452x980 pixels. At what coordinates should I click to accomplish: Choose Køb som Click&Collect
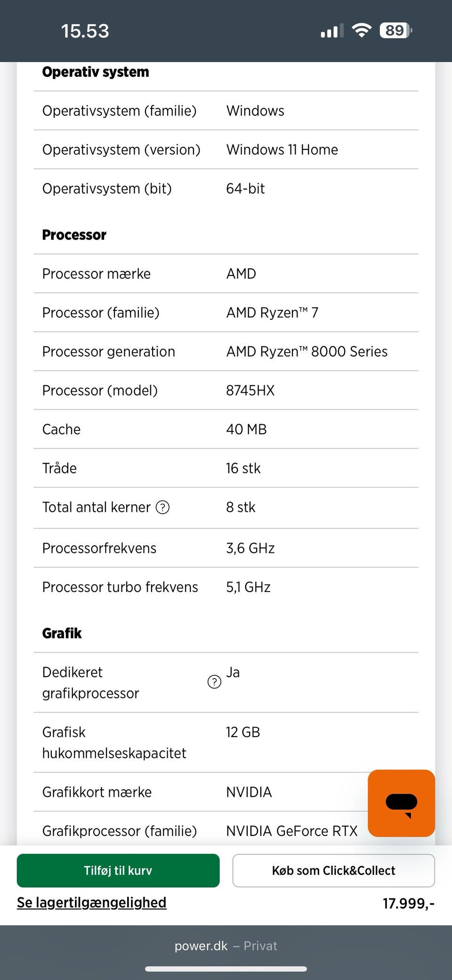coord(333,870)
